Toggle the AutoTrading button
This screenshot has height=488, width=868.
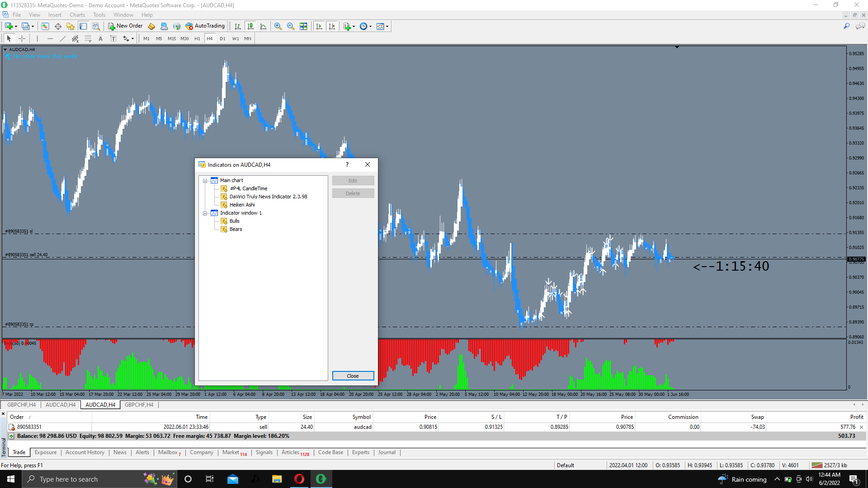[x=205, y=26]
